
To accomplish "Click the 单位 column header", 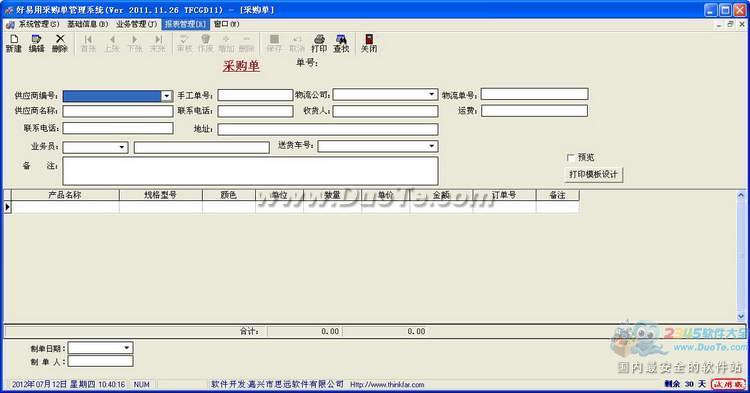I will [279, 195].
